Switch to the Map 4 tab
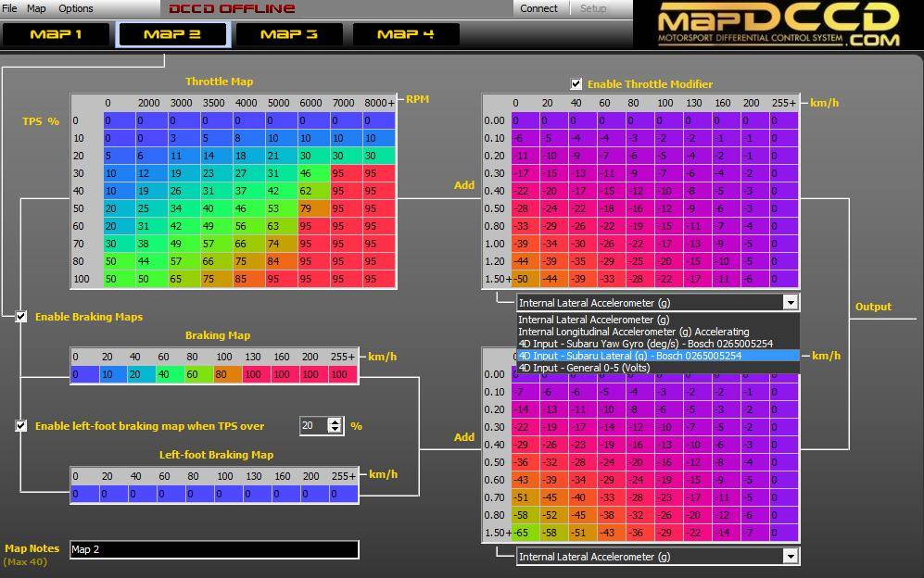Image resolution: width=924 pixels, height=578 pixels. pyautogui.click(x=406, y=33)
